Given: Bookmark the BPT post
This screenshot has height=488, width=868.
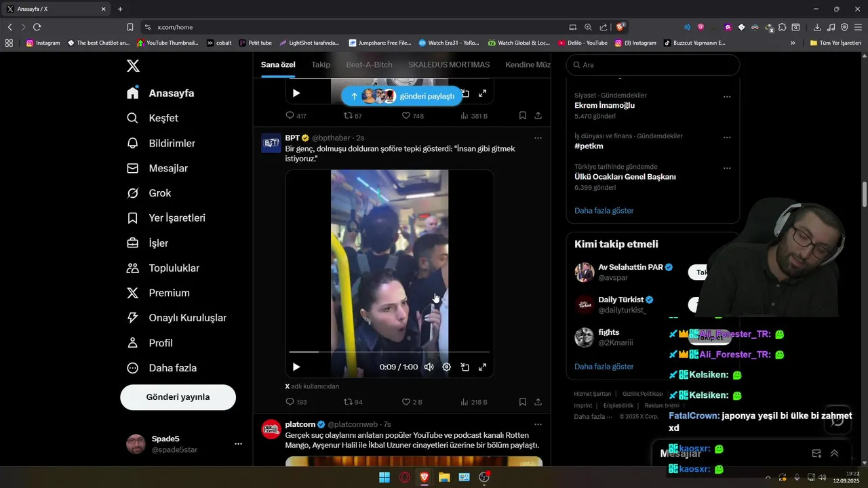Looking at the screenshot, I should click(523, 402).
